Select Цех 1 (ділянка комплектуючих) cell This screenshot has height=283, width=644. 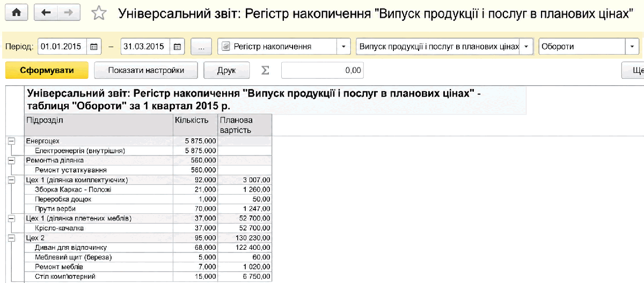click(x=99, y=180)
